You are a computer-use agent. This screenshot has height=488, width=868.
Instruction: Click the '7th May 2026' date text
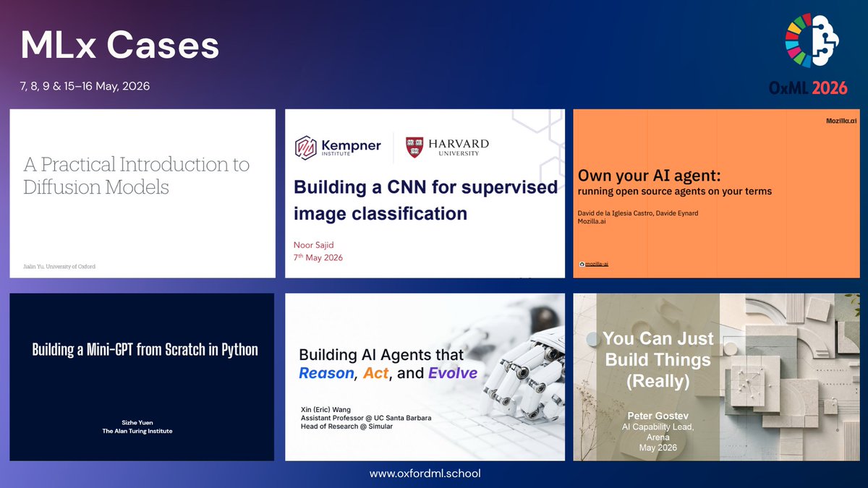click(319, 257)
